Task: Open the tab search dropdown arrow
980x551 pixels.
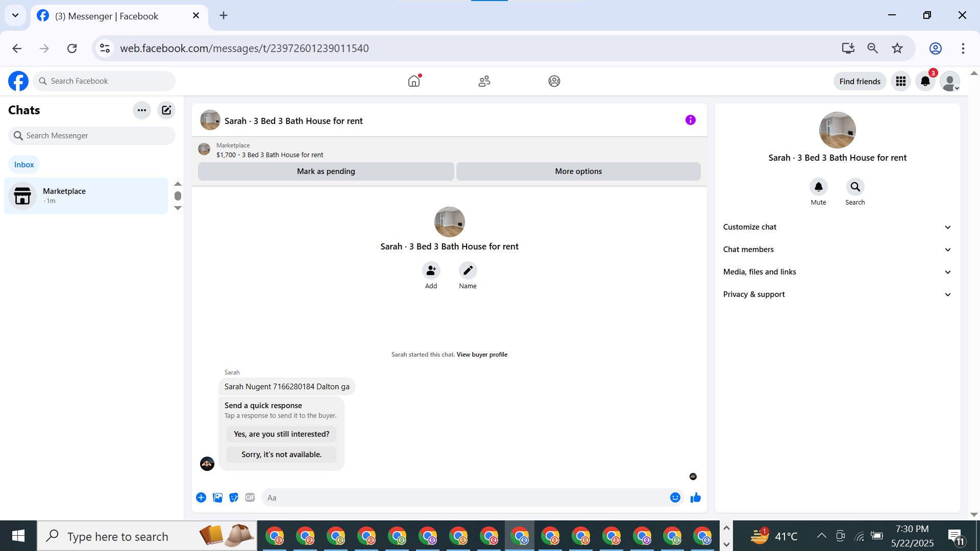Action: click(15, 15)
